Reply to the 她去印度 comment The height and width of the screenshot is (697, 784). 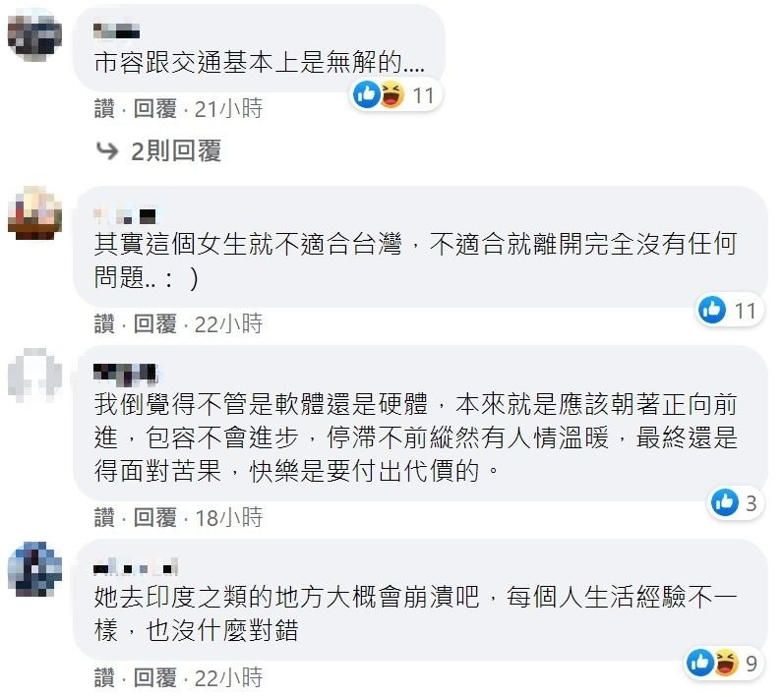click(x=155, y=677)
